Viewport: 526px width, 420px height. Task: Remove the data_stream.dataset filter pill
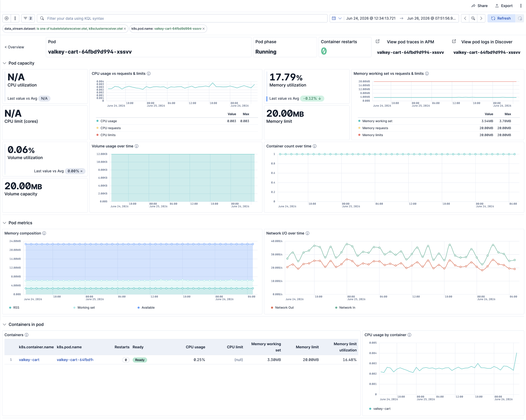125,29
